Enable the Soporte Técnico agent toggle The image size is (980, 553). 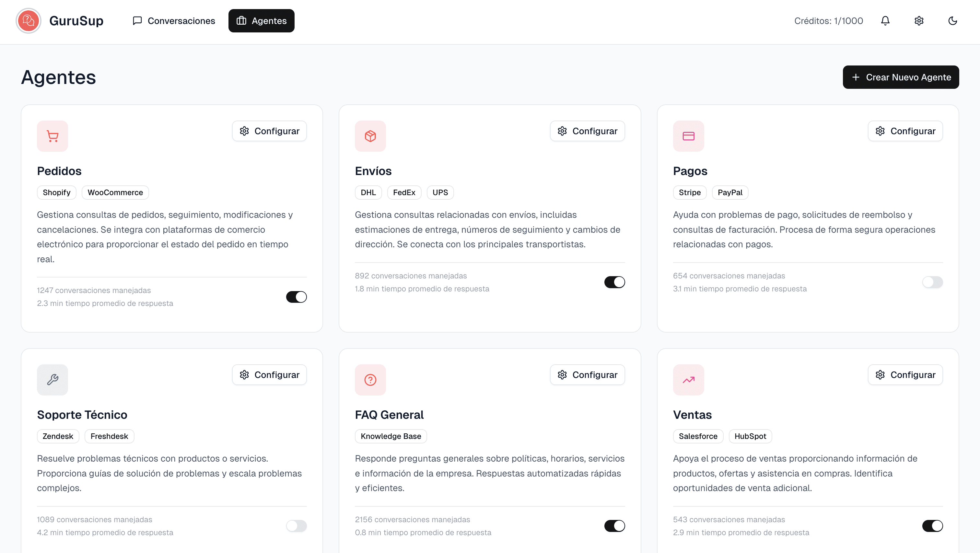[x=296, y=526]
